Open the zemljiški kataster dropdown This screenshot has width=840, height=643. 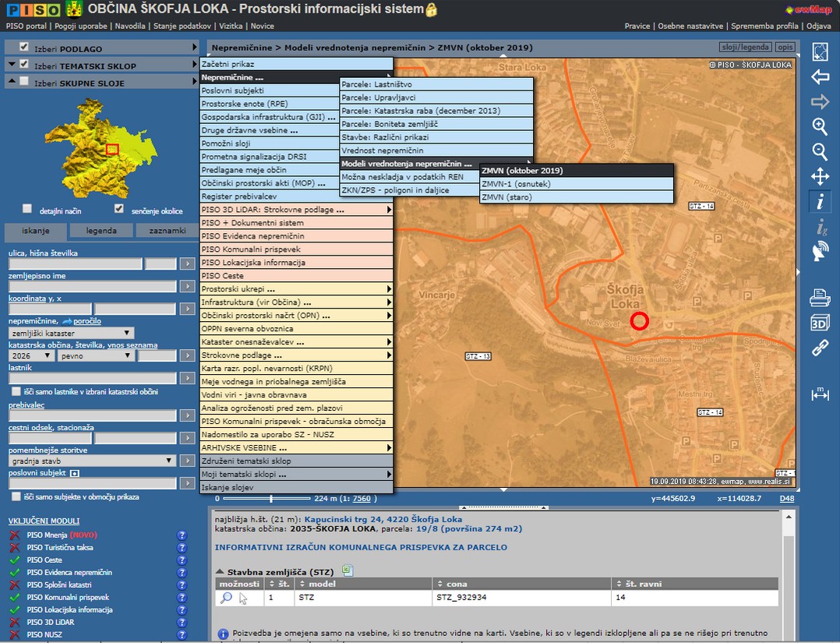tap(71, 333)
